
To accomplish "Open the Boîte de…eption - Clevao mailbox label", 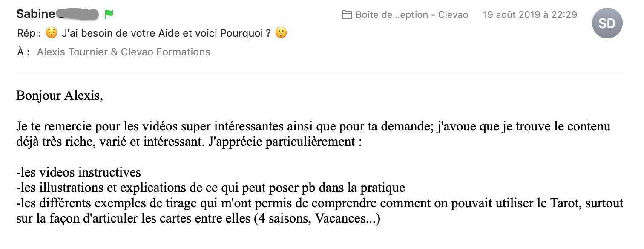I will click(x=412, y=15).
